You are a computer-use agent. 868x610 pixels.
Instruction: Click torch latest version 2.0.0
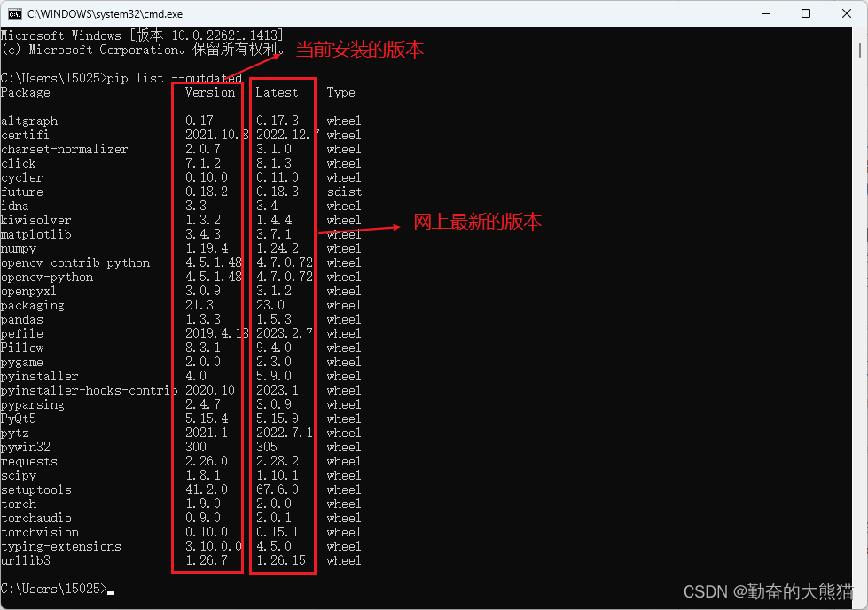tap(274, 504)
